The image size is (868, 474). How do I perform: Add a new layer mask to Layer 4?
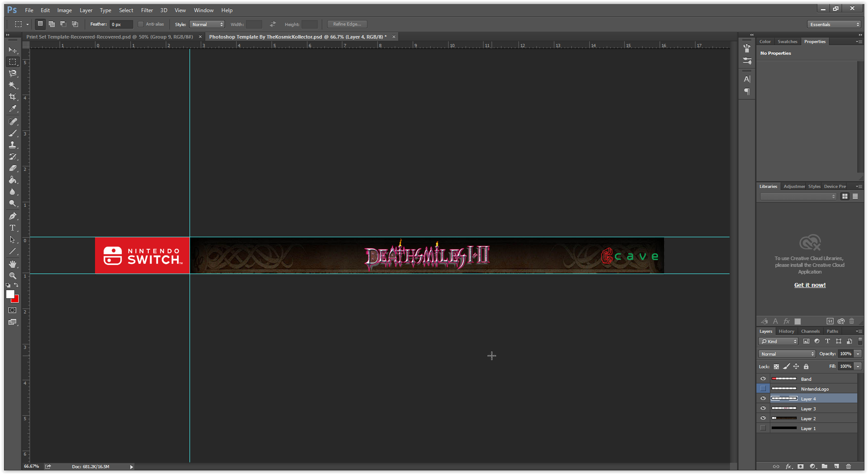click(800, 466)
